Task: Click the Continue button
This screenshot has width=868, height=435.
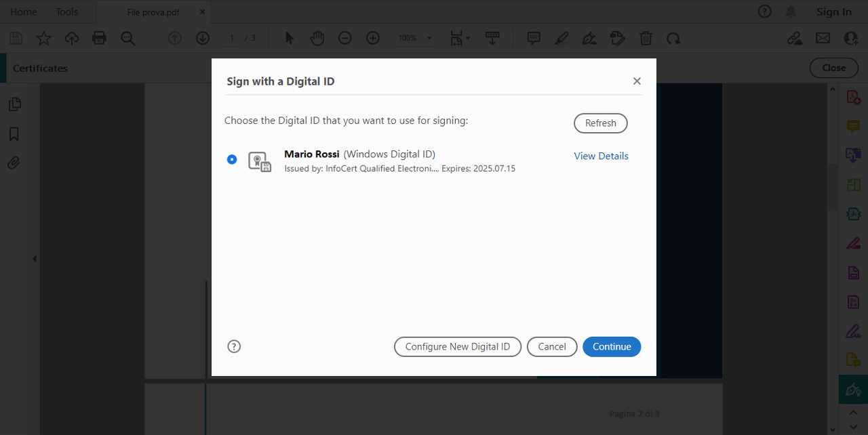Action: tap(611, 346)
